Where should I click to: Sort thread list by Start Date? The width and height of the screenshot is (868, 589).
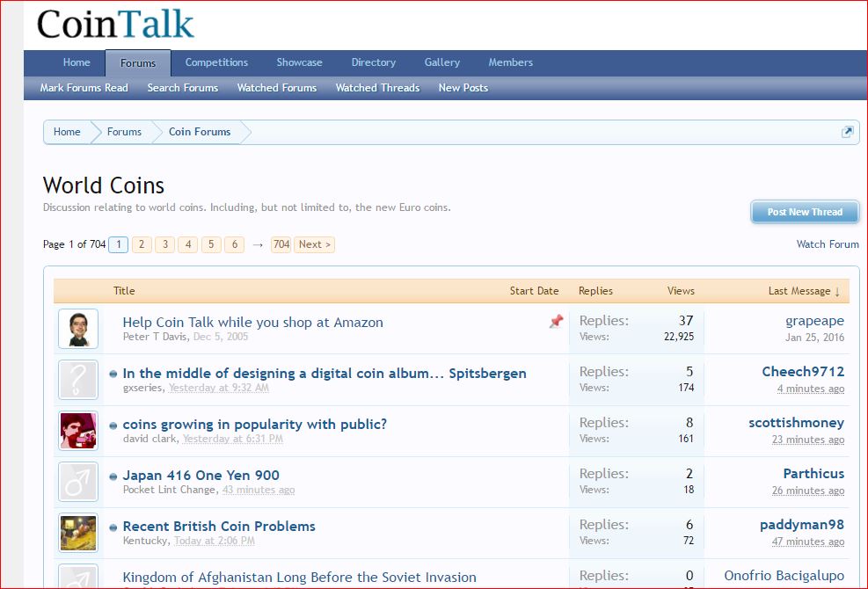534,291
